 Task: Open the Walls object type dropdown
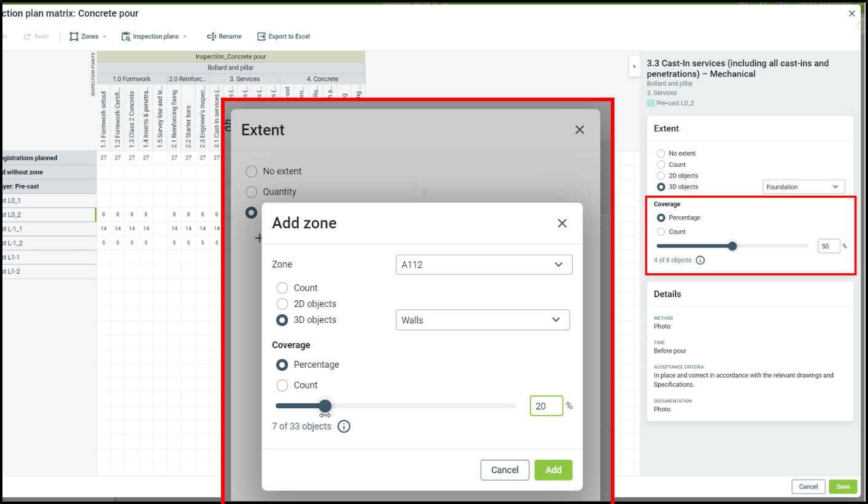482,320
